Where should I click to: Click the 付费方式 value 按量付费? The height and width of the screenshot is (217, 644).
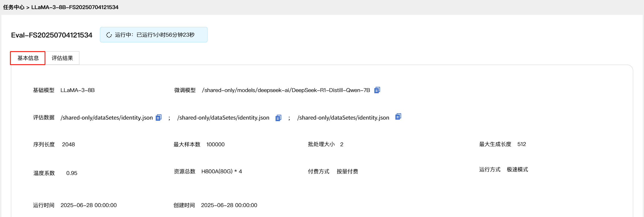click(347, 171)
